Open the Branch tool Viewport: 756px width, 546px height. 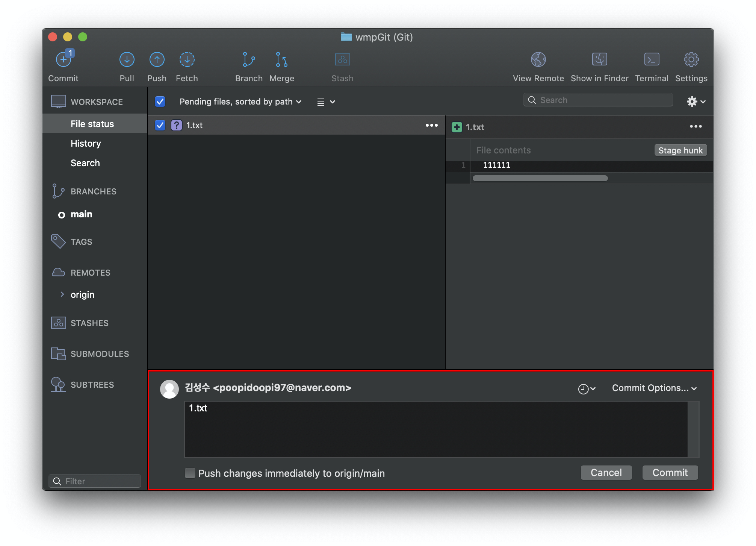click(249, 60)
